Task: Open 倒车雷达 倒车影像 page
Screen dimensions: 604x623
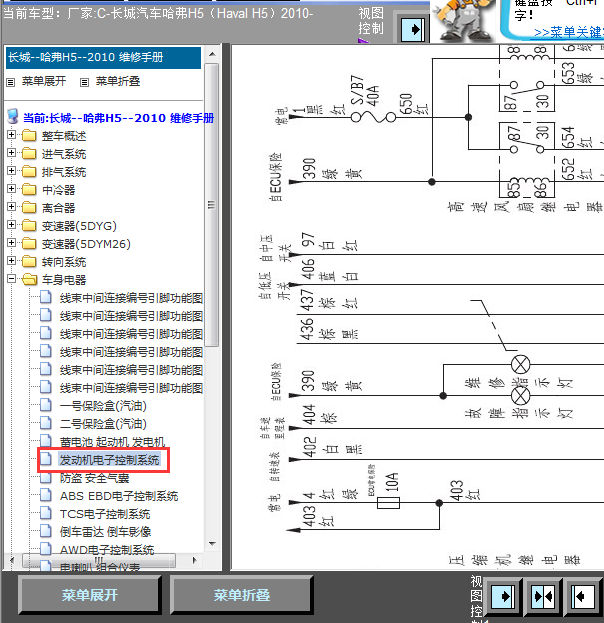Action: click(106, 532)
